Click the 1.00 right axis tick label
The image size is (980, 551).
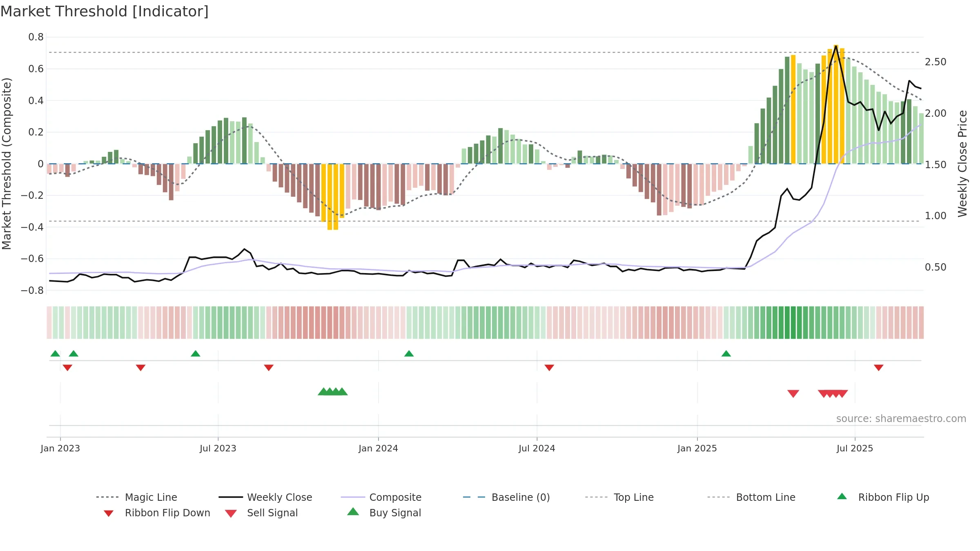pyautogui.click(x=935, y=216)
